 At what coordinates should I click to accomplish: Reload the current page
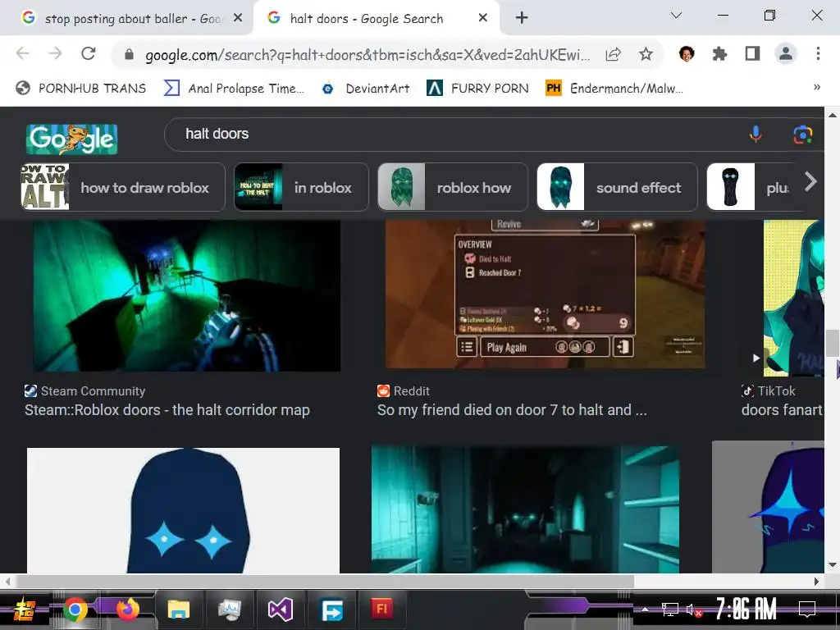(x=89, y=53)
